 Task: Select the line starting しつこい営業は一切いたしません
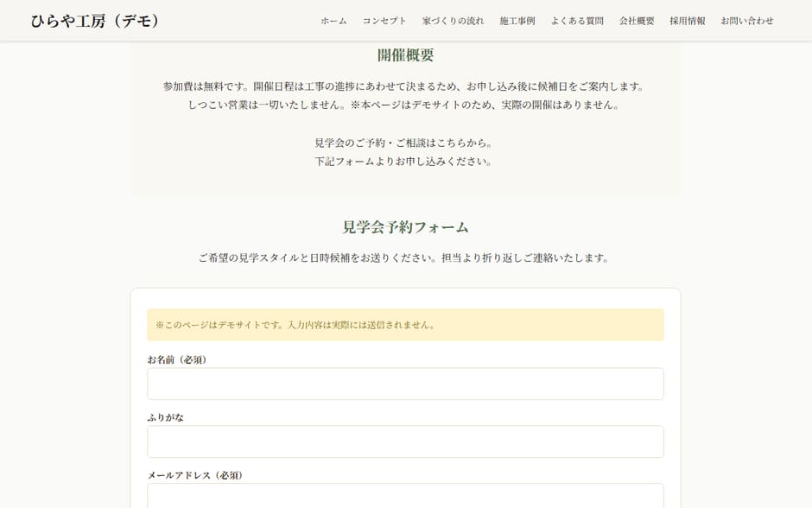pos(403,105)
